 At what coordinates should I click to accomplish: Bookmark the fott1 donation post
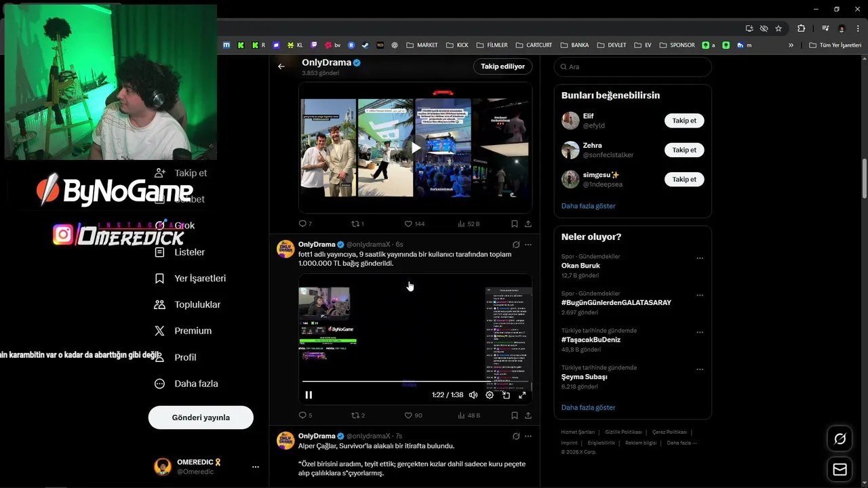[515, 415]
